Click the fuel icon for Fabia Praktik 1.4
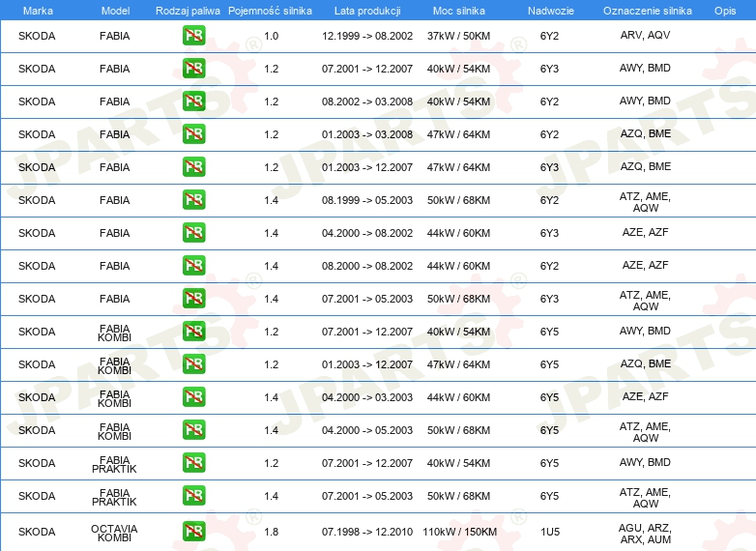 click(x=193, y=495)
